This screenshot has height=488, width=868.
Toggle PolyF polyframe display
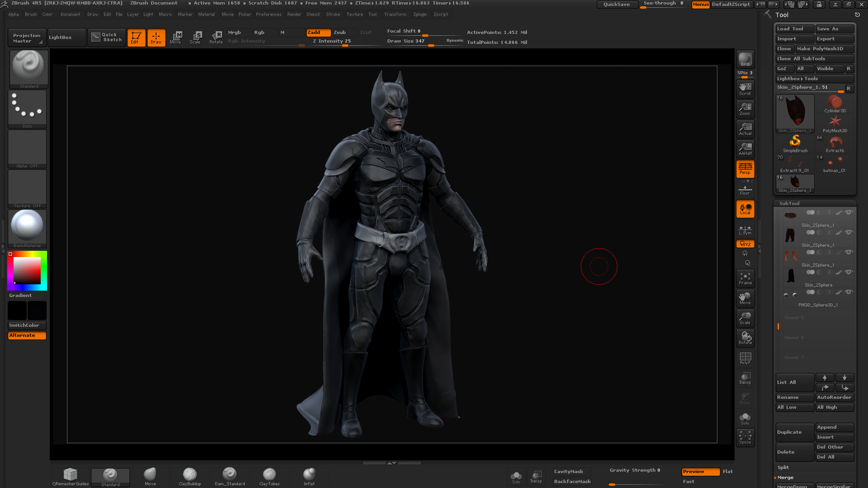coord(745,358)
